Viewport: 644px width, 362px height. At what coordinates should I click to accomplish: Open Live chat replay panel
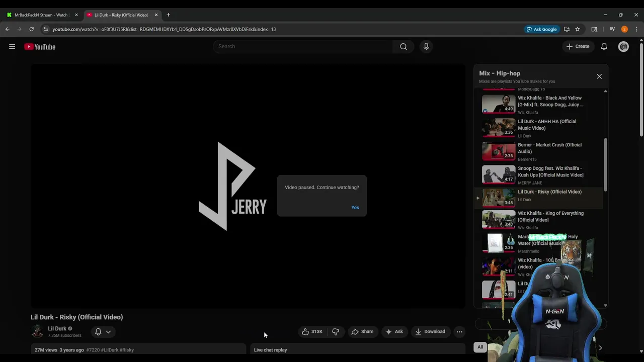pyautogui.click(x=358, y=350)
